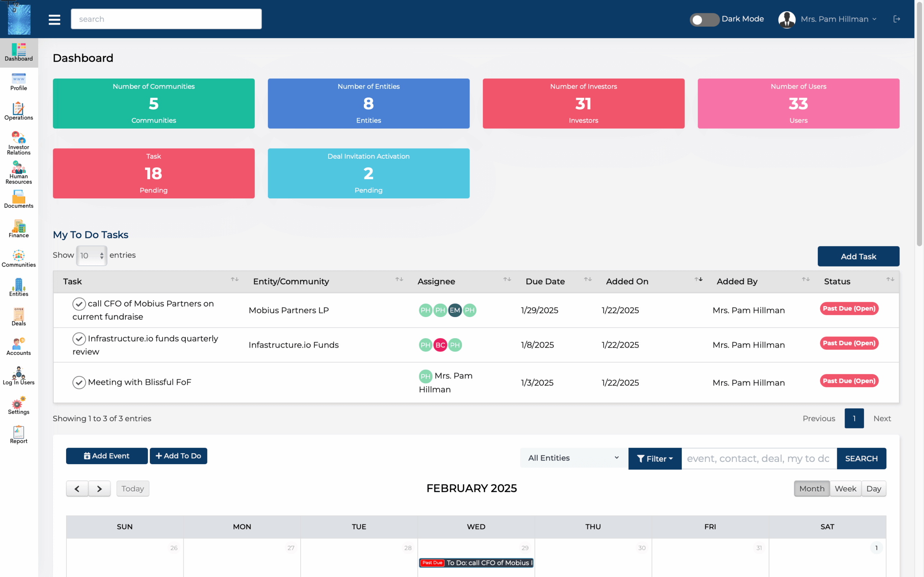Mark Meeting with Blissful FoF complete
The height and width of the screenshot is (577, 924).
coord(79,382)
